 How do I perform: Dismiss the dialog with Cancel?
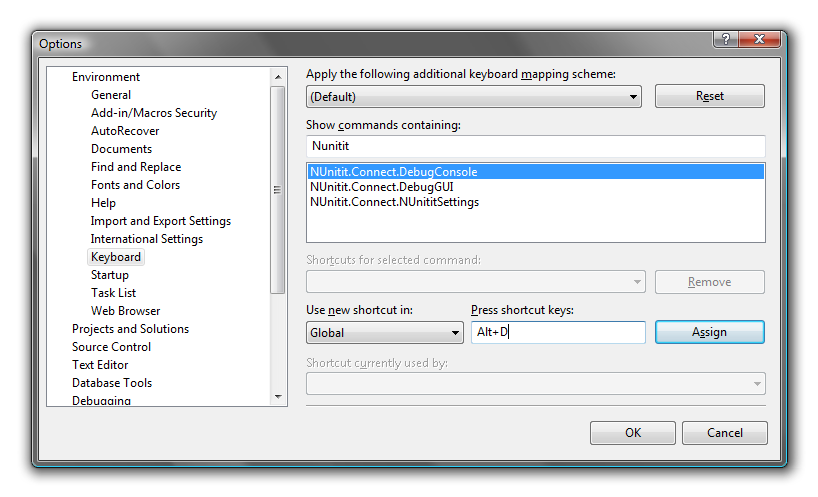click(x=724, y=433)
